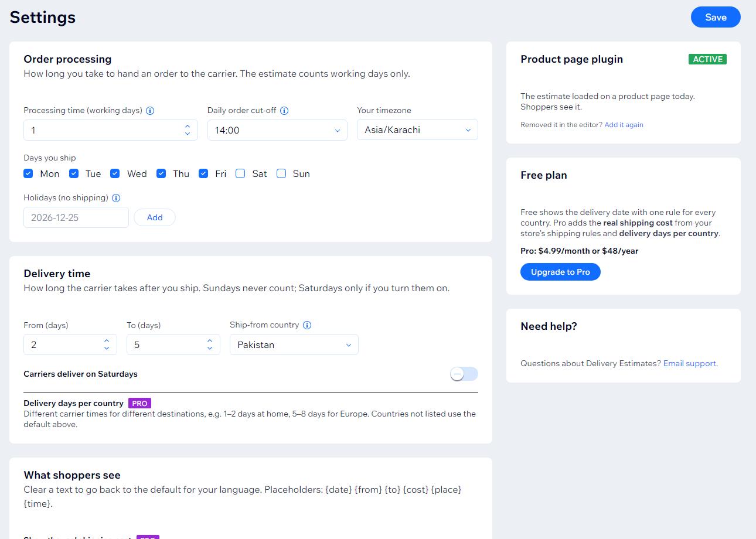756x539 pixels.
Task: Turn on Carriers deliver on Saturdays
Action: point(464,374)
